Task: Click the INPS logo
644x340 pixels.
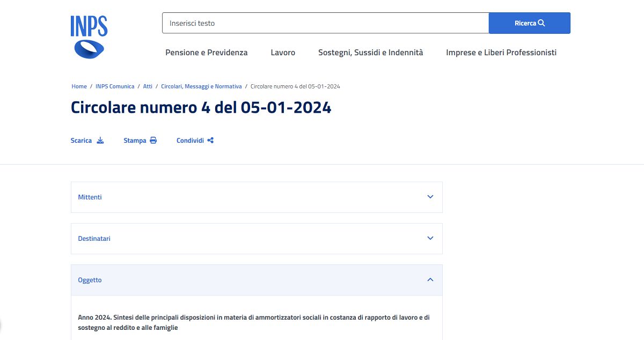Action: (x=89, y=37)
